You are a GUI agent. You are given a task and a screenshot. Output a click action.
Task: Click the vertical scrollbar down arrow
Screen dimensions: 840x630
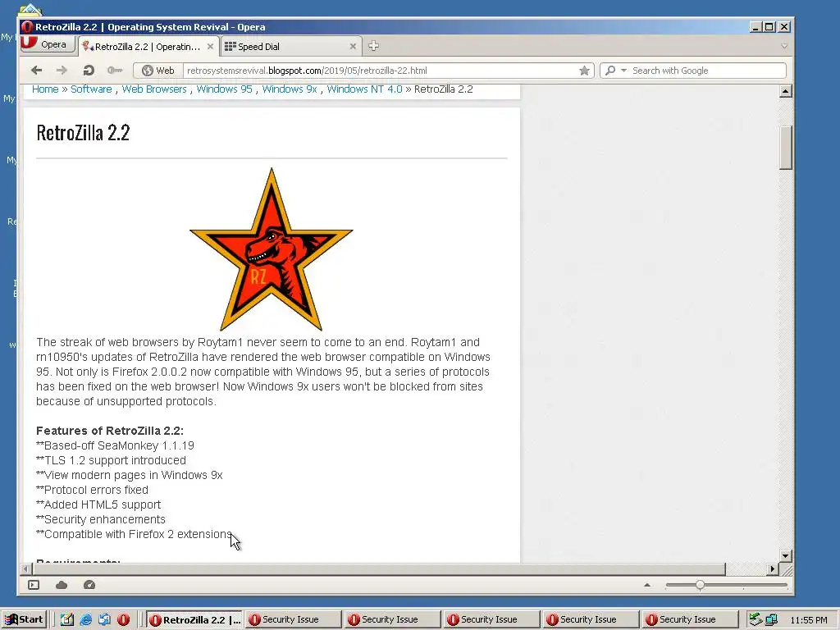coord(785,555)
